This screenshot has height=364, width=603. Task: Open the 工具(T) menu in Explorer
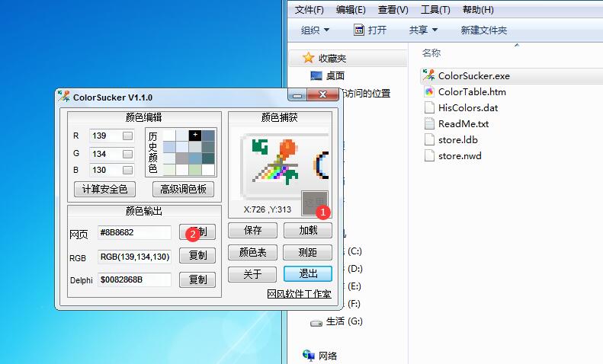point(435,10)
